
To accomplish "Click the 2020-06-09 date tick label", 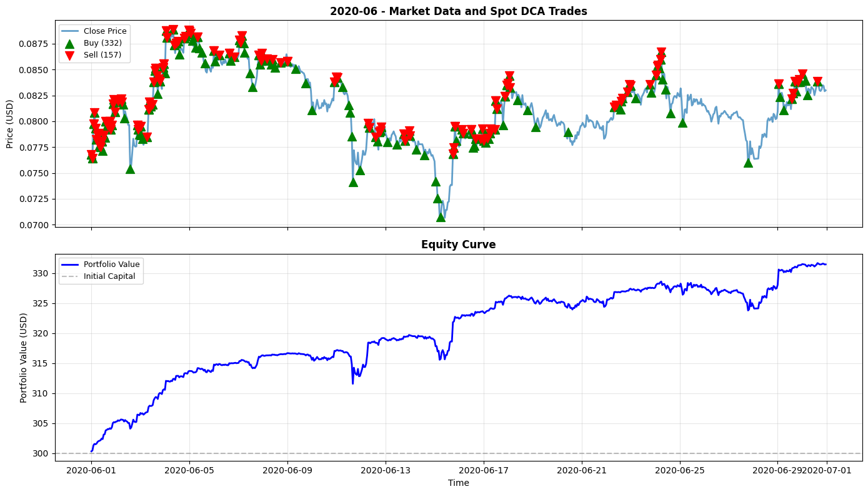I will [287, 470].
